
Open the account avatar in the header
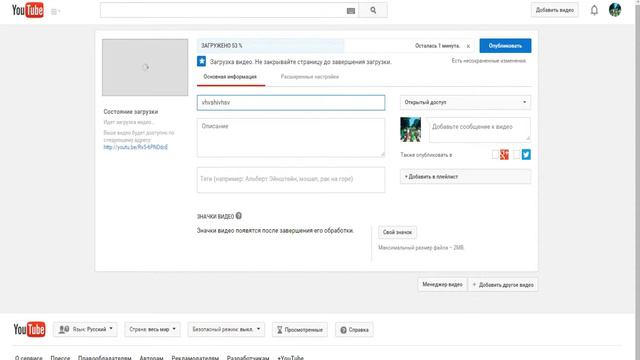point(615,10)
